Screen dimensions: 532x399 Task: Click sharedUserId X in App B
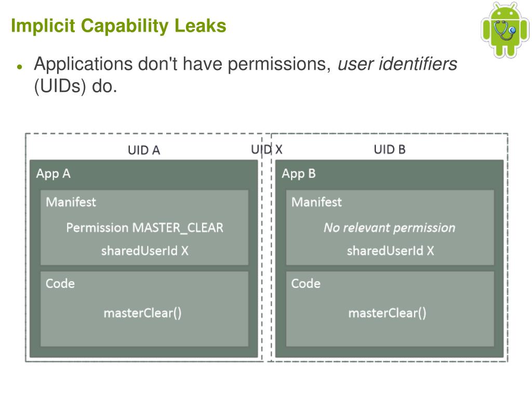coord(390,251)
